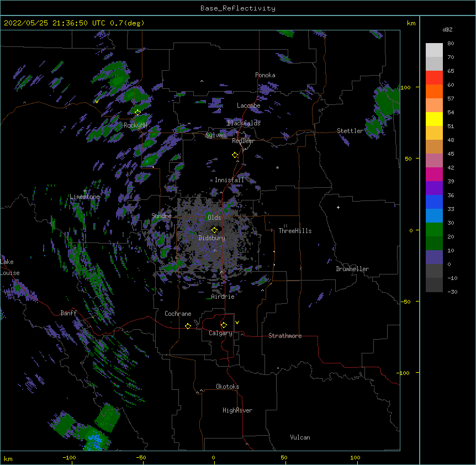The height and width of the screenshot is (465, 476).
Task: Click the Okotoks label
Action: pyautogui.click(x=228, y=387)
